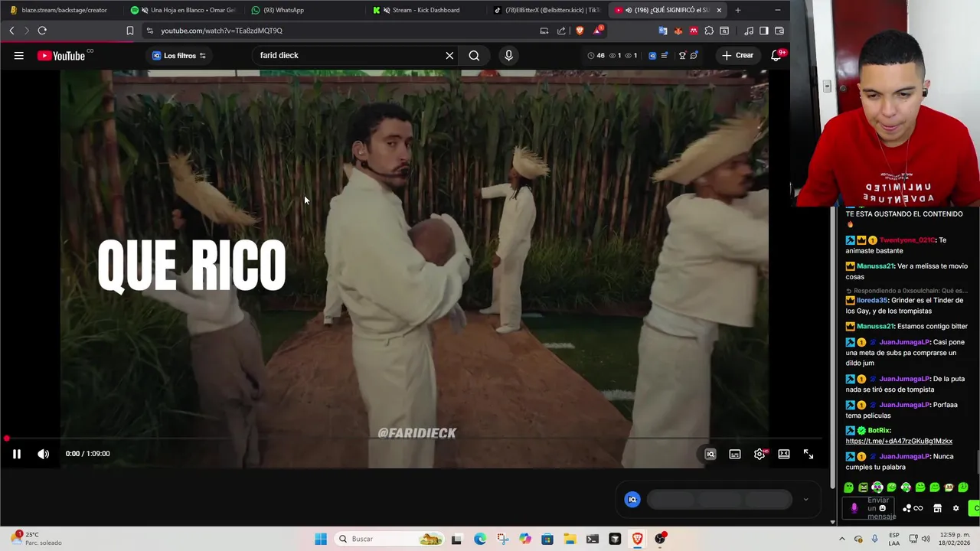
Task: Open the emoji picker in chat input
Action: (x=882, y=508)
